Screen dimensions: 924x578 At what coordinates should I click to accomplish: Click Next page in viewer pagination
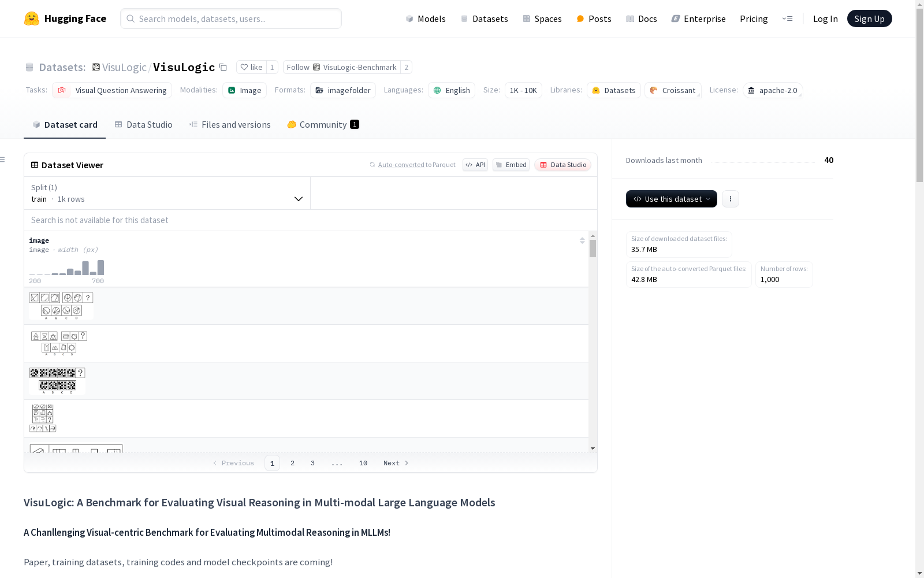(396, 463)
